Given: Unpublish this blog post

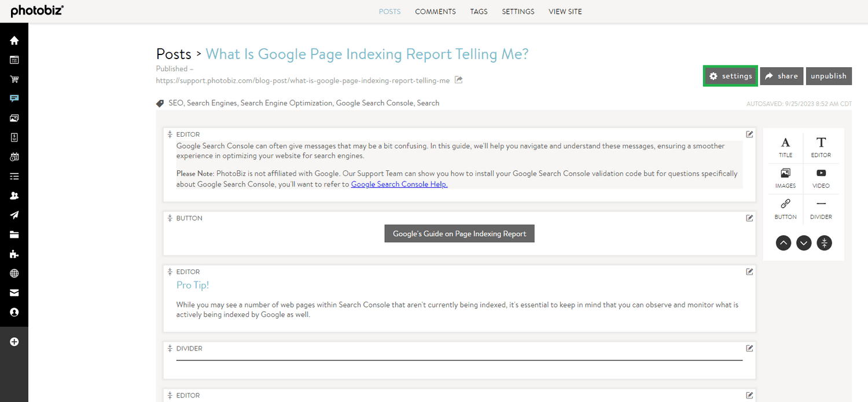Looking at the screenshot, I should 828,76.
